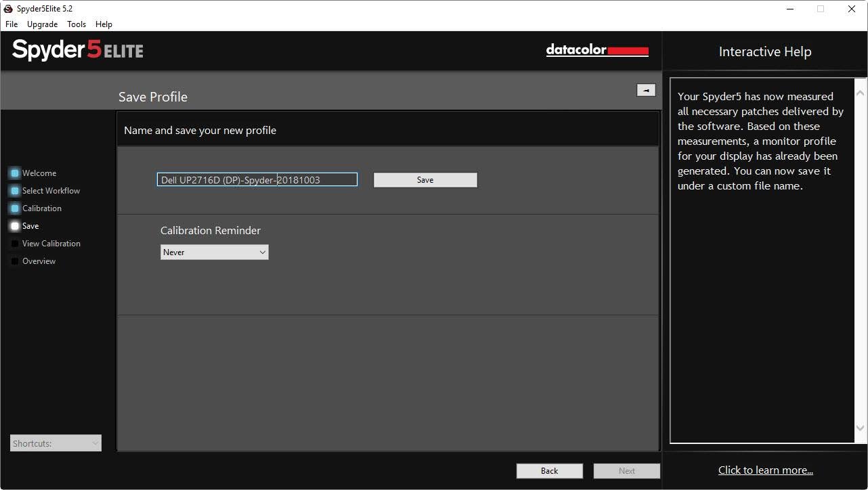
Task: Click the Select Workflow step indicator light
Action: pyautogui.click(x=15, y=191)
